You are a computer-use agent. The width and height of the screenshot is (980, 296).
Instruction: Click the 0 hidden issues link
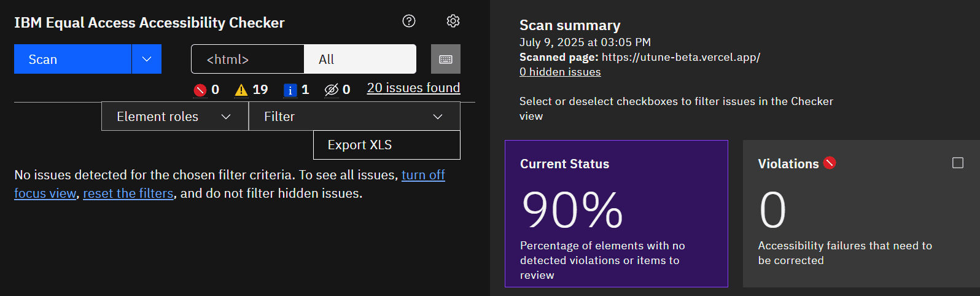560,72
